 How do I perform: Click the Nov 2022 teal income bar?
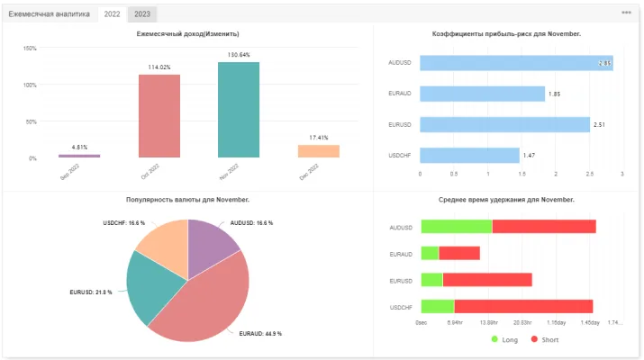pyautogui.click(x=239, y=110)
